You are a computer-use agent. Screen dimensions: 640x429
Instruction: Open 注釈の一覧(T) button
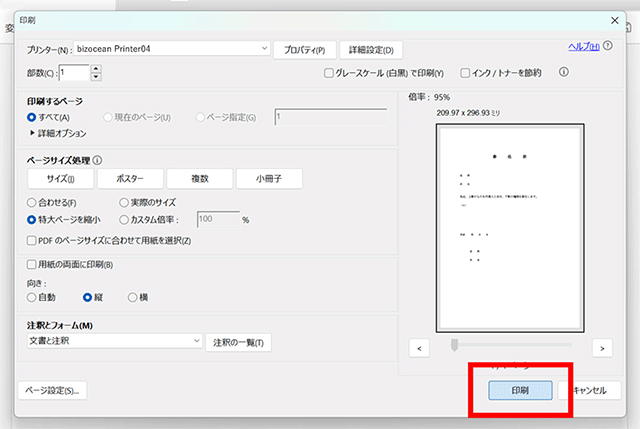238,342
